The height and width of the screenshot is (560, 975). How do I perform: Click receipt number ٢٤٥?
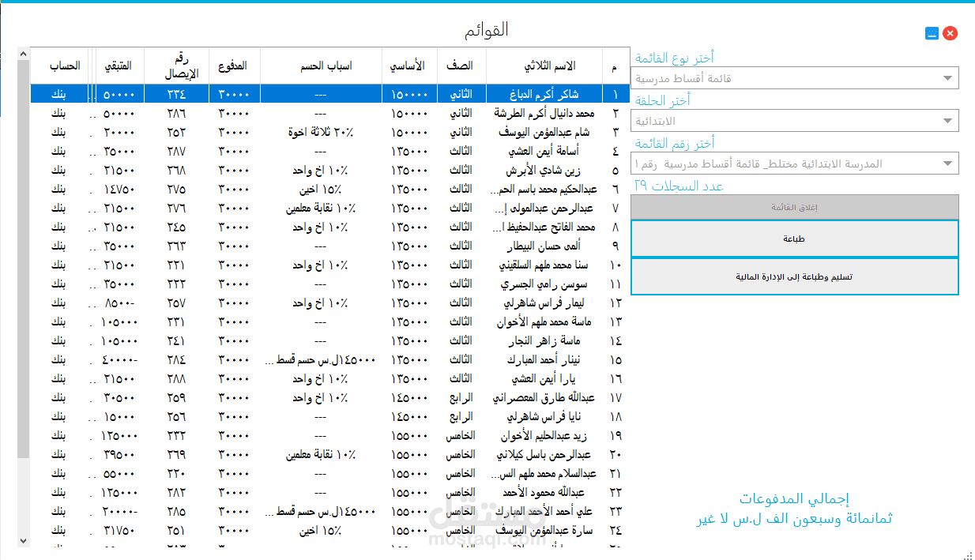pos(176,227)
